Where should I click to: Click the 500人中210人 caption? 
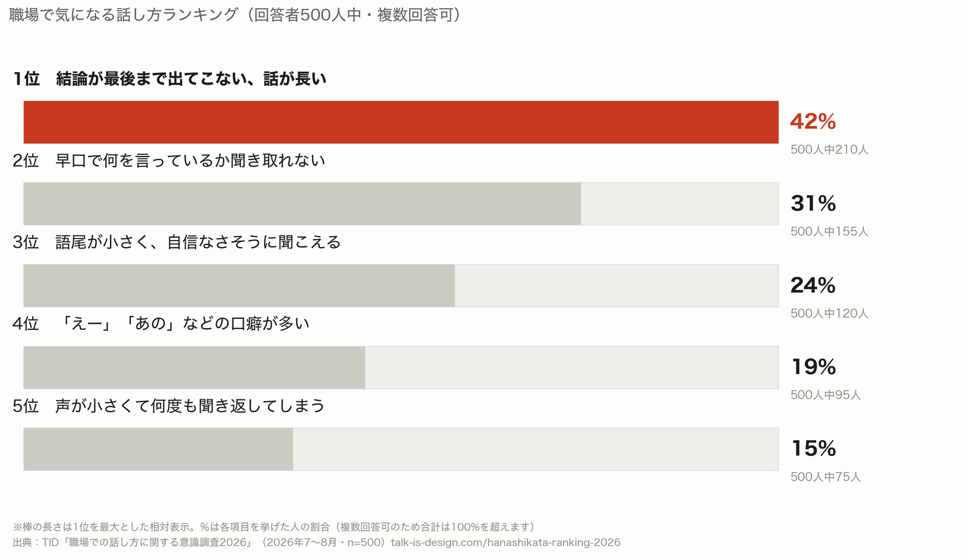[x=830, y=149]
